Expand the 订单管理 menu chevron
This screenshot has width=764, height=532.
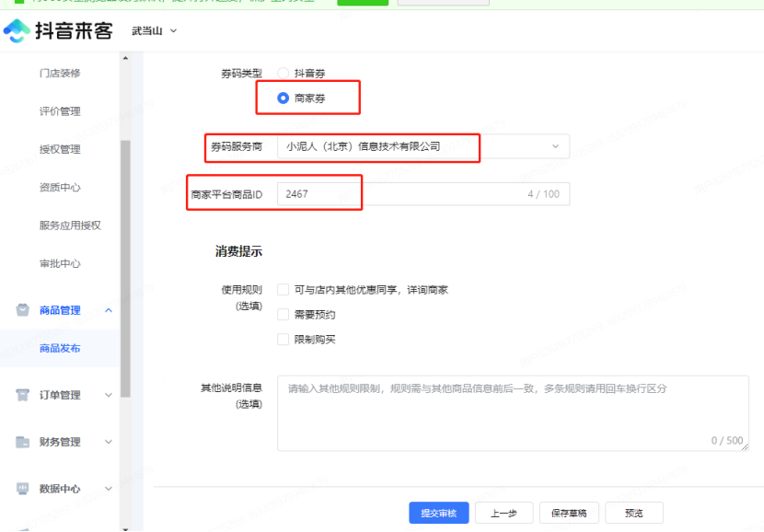click(x=109, y=395)
